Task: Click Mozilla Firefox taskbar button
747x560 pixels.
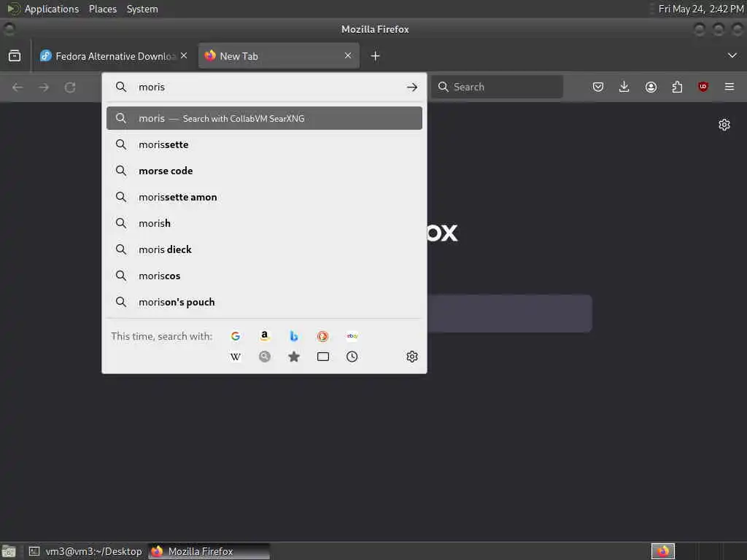Action: point(209,551)
